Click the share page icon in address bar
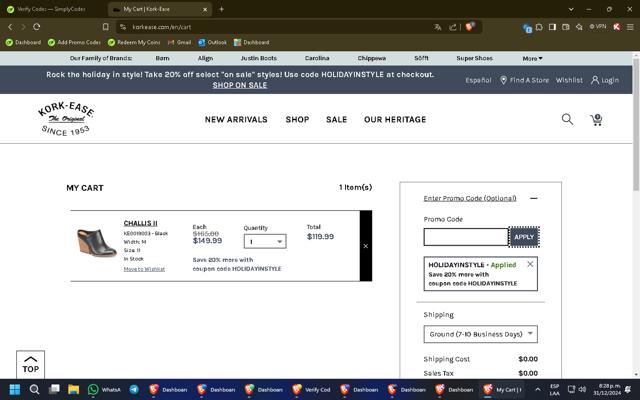Viewport: 640px width, 400px height. (x=453, y=27)
